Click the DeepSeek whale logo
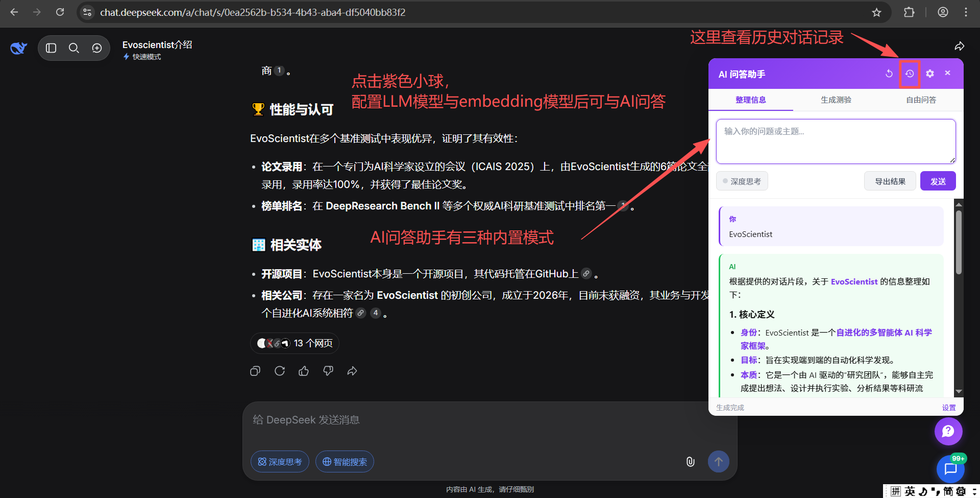This screenshot has width=980, height=498. (18, 48)
